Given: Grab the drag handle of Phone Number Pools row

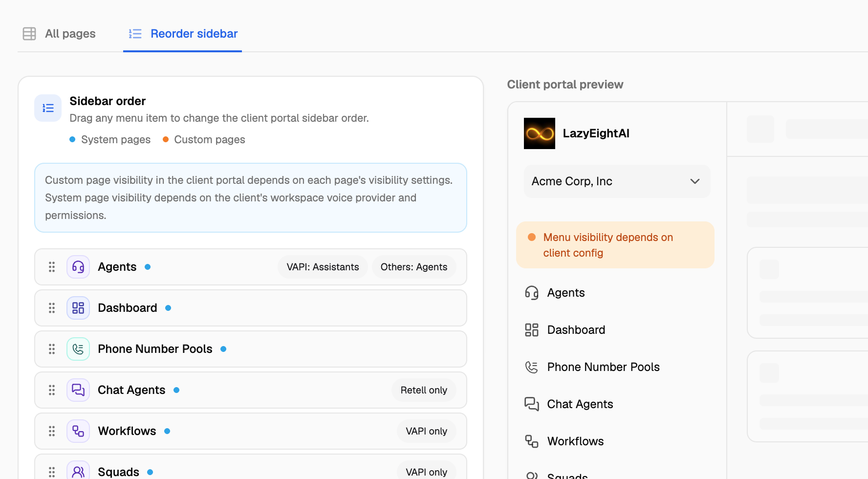Looking at the screenshot, I should tap(52, 349).
